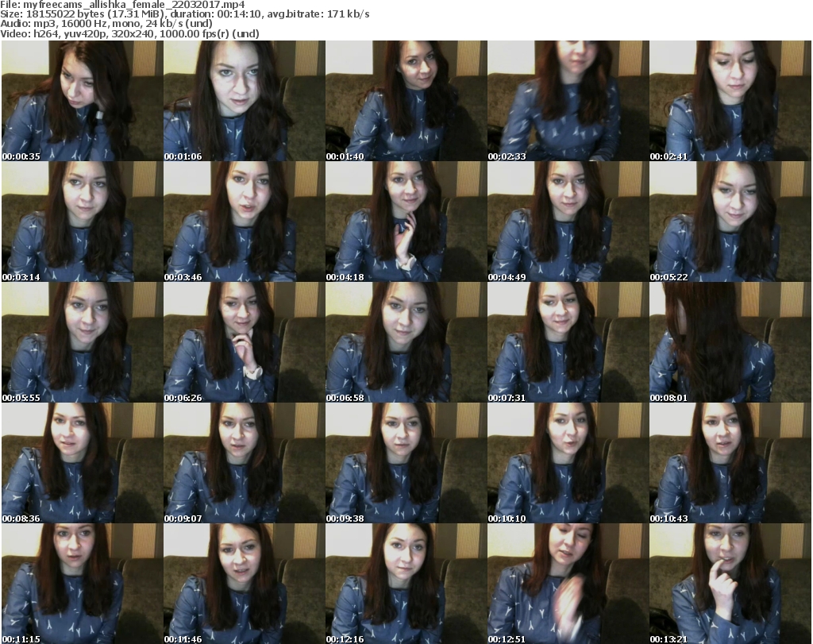
Task: Select the thumbnail stamped 00:01:40
Action: [x=406, y=101]
